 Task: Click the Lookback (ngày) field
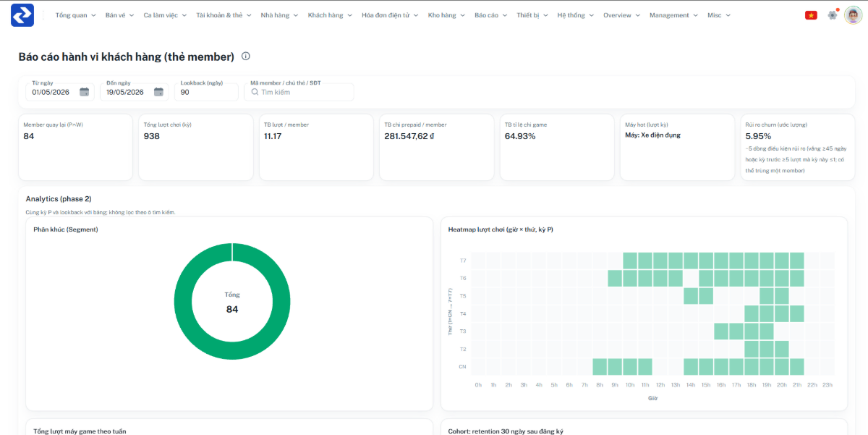pyautogui.click(x=206, y=92)
